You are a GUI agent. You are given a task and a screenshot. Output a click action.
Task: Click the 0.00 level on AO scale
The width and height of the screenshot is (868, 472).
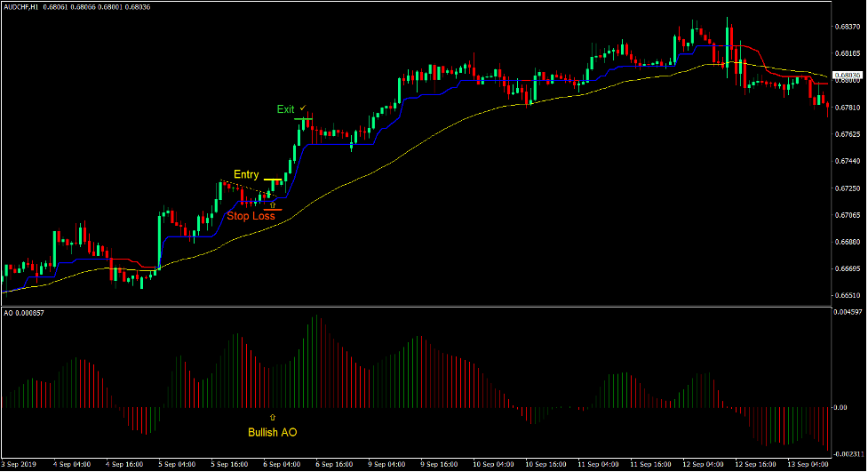tap(840, 407)
